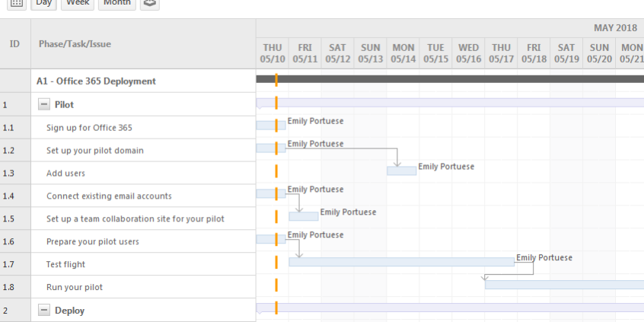
Task: Click the Add users Gantt bar
Action: pos(401,171)
